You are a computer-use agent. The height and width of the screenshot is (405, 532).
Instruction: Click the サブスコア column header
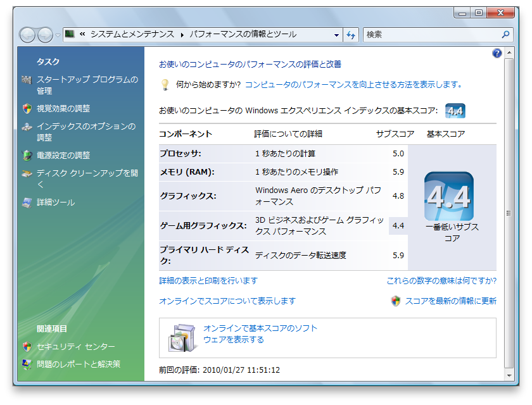(395, 134)
